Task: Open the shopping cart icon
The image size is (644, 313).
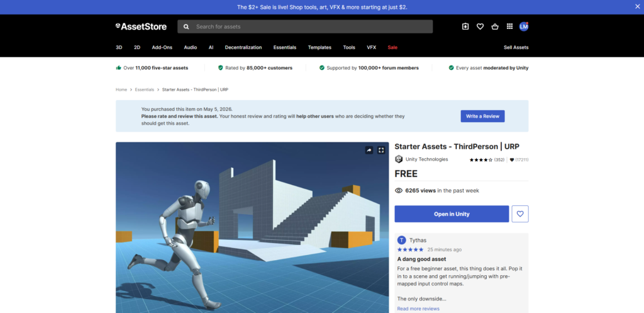Action: coord(495,26)
